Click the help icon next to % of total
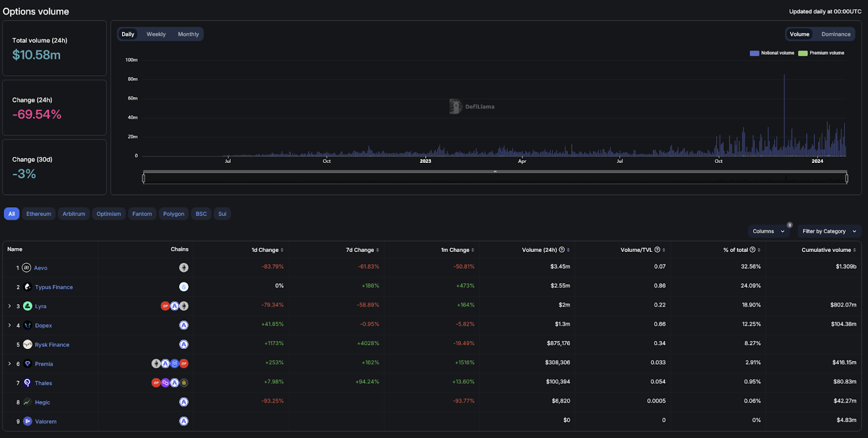Image resolution: width=868 pixels, height=438 pixels. click(752, 250)
